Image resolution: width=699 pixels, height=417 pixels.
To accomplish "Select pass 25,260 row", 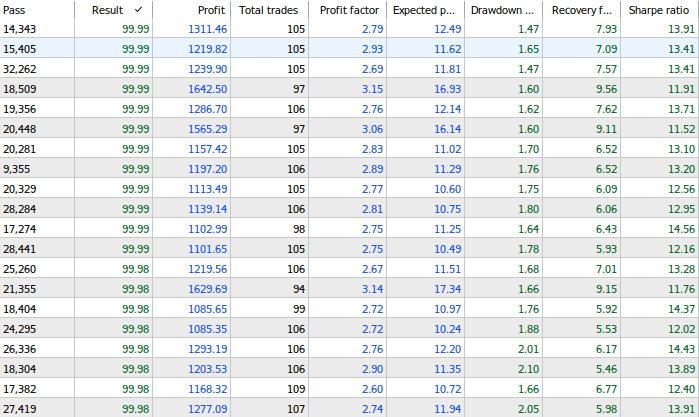I will (350, 269).
